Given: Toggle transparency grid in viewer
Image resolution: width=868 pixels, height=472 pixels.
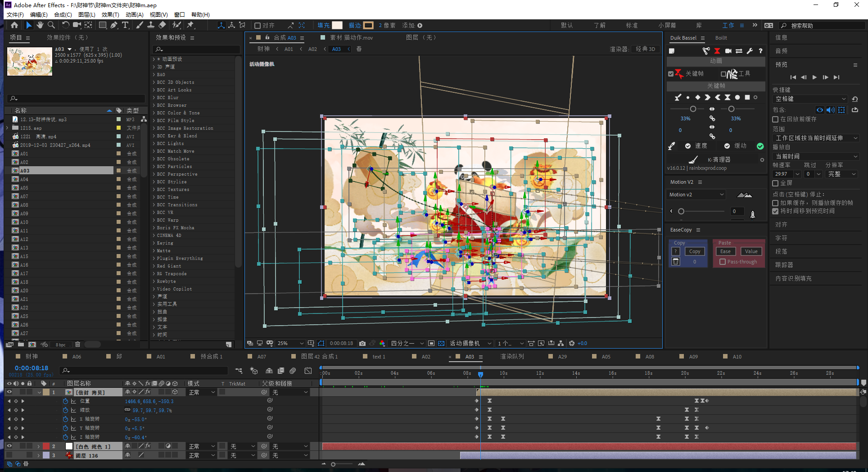Looking at the screenshot, I should (441, 343).
